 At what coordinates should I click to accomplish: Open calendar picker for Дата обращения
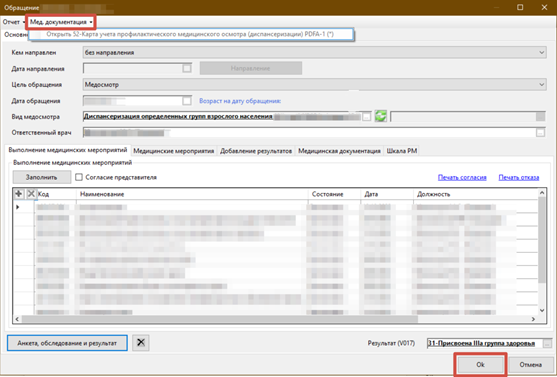(187, 101)
